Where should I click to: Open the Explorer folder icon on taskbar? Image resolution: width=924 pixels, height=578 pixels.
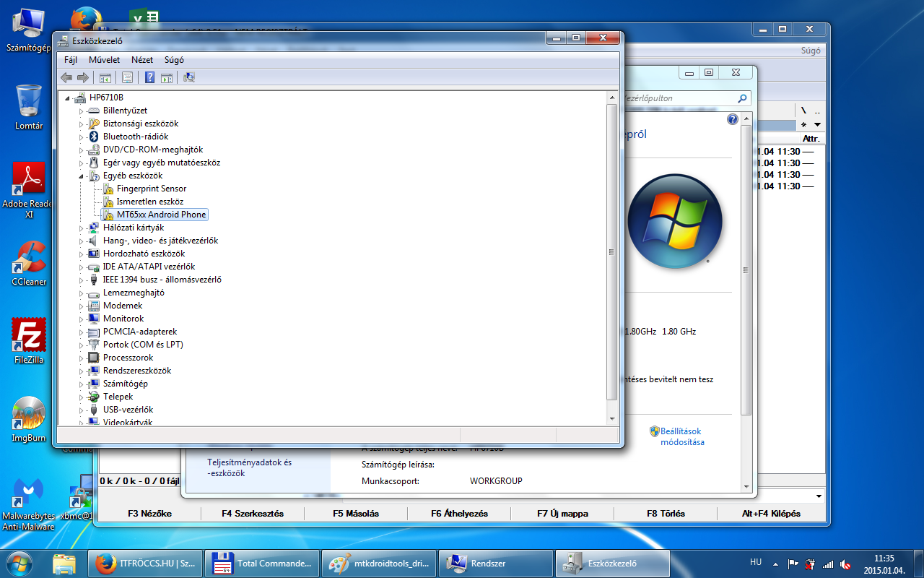point(64,563)
